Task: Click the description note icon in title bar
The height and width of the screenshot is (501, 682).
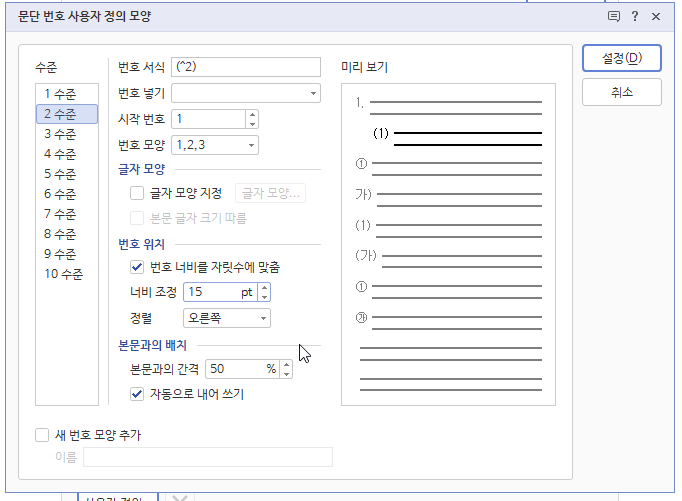Action: click(x=614, y=17)
